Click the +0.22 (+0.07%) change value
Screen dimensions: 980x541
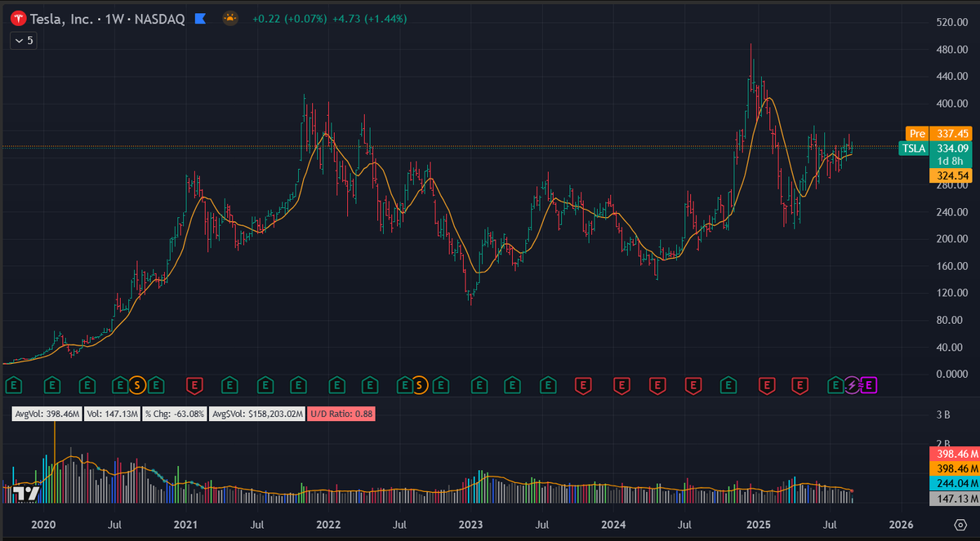pyautogui.click(x=289, y=17)
